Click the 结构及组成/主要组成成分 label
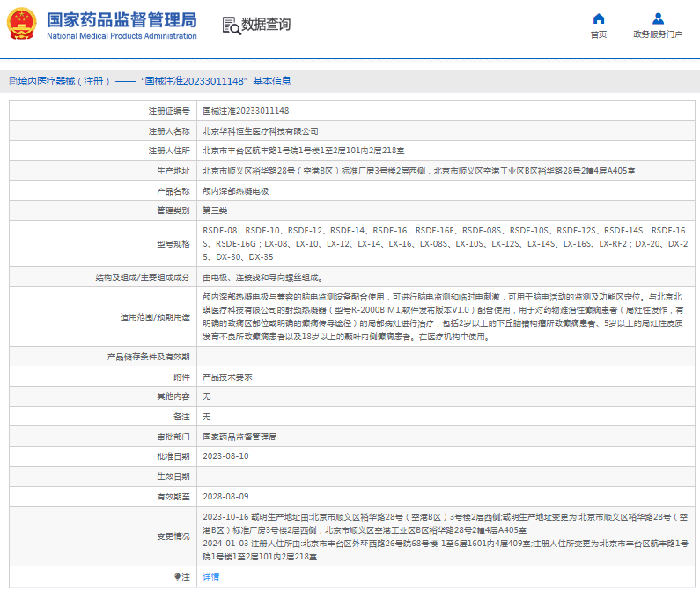700x592 pixels. tap(143, 277)
